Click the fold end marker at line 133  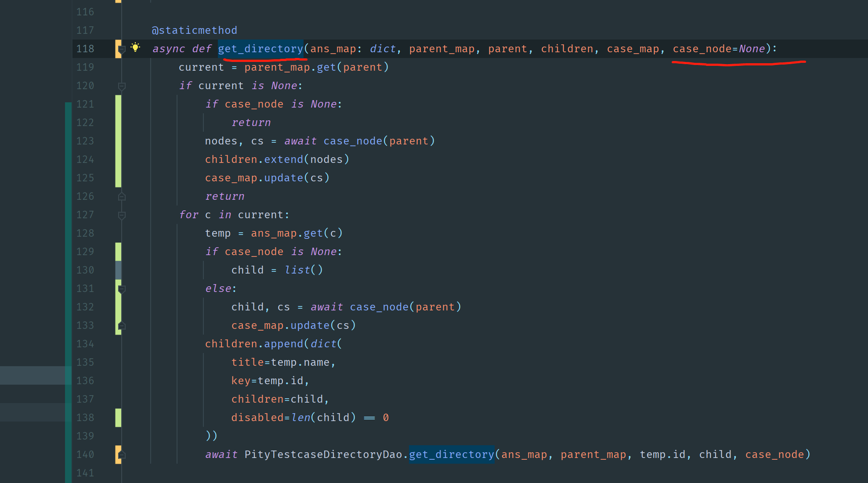point(122,325)
